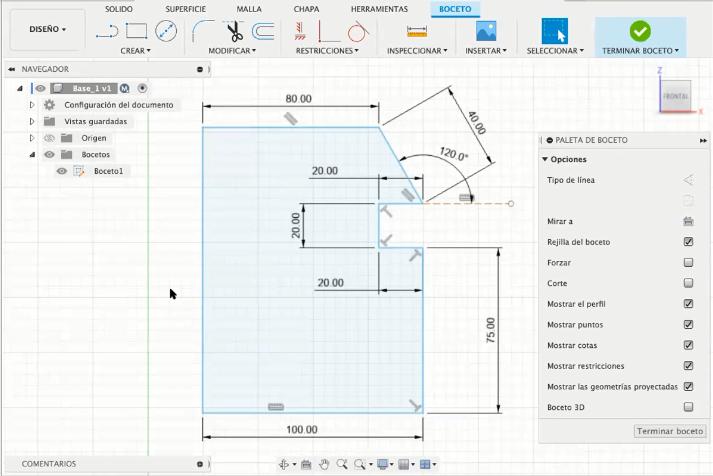This screenshot has height=476, width=713.
Task: Enable the Corte checkbox
Action: pos(688,283)
